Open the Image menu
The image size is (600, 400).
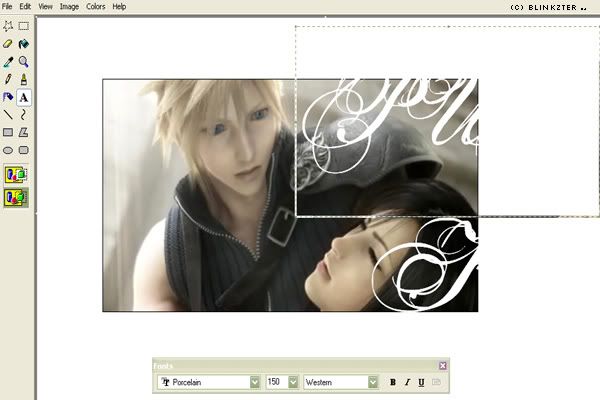tap(69, 7)
